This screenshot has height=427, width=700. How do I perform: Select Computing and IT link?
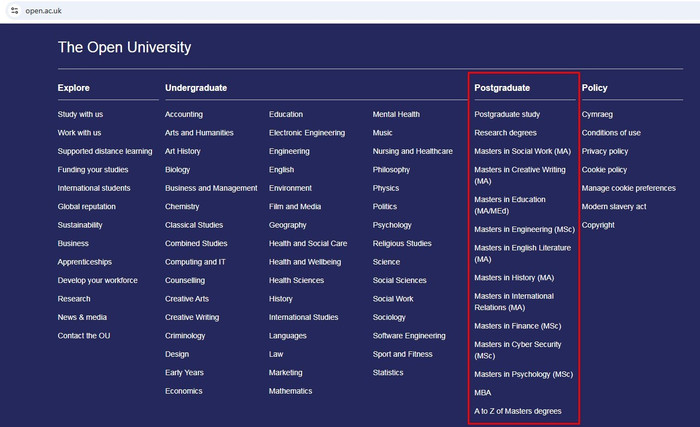click(195, 262)
